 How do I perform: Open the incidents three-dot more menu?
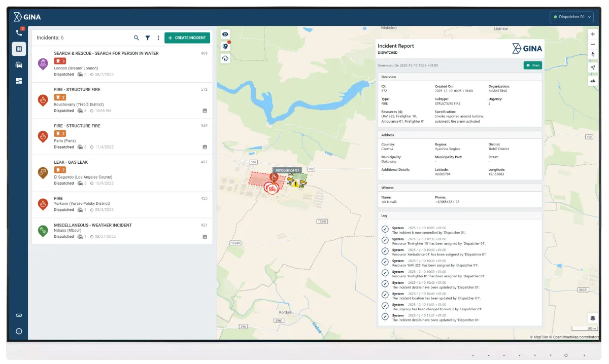(x=158, y=38)
